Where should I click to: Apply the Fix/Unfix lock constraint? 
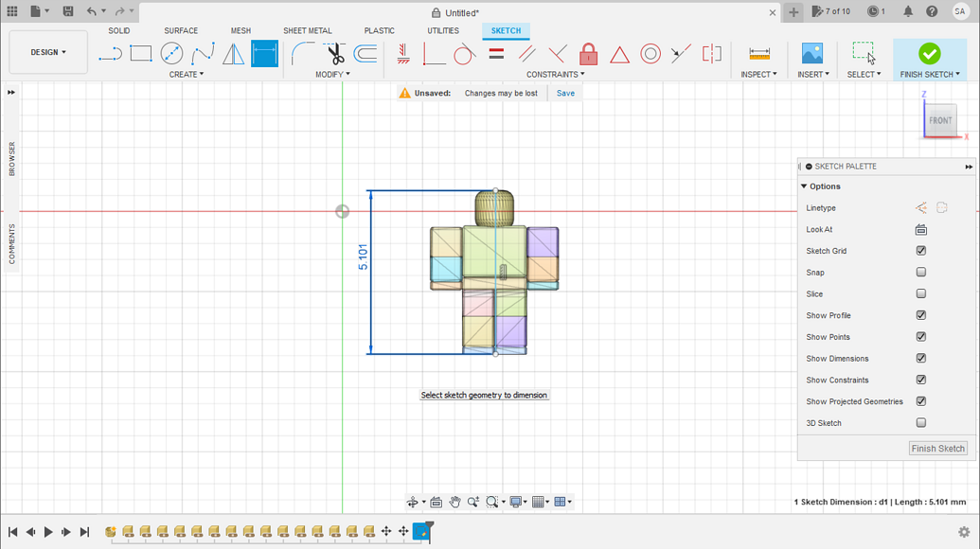coord(588,54)
